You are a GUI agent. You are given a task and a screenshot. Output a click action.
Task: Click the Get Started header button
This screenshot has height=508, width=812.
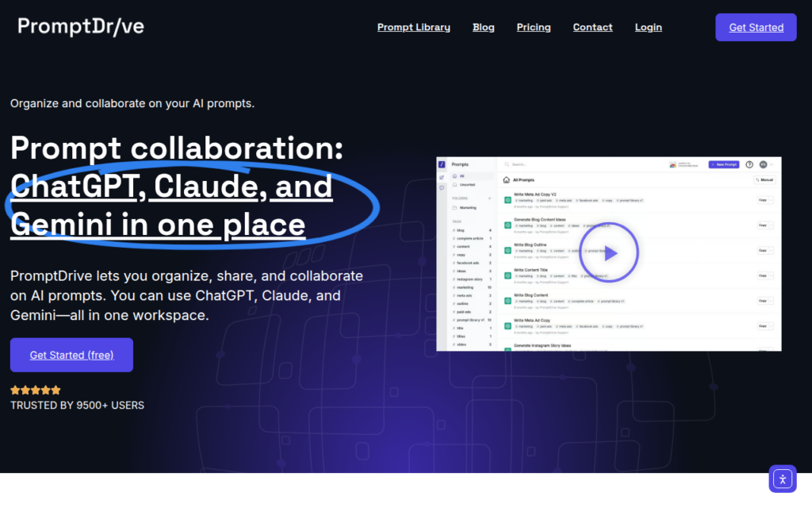pos(756,28)
